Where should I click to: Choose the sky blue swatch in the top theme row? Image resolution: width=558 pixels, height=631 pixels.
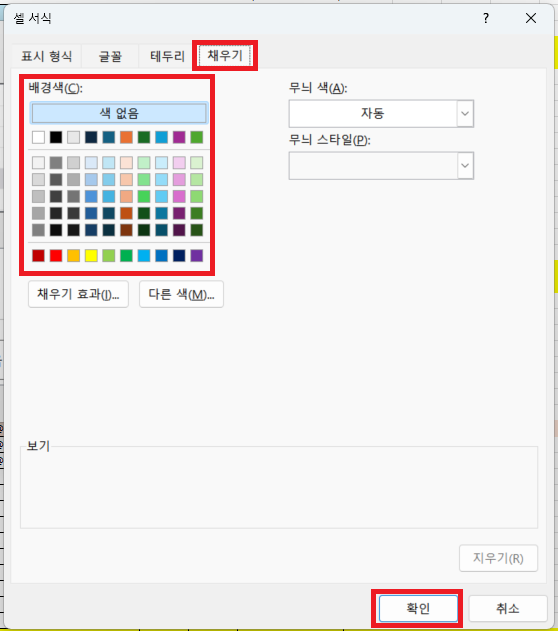(x=162, y=137)
